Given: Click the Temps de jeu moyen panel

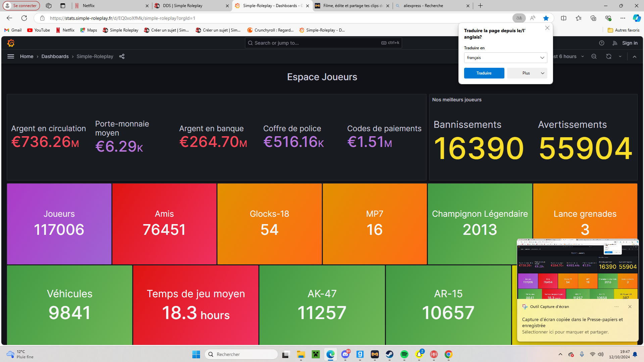Looking at the screenshot, I should click(196, 305).
